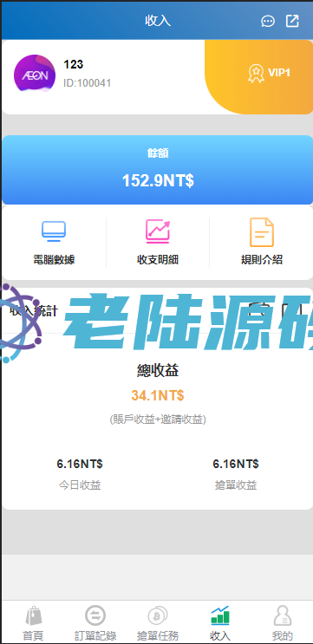Tap the share export icon in header
This screenshot has height=644, width=313.
[292, 21]
